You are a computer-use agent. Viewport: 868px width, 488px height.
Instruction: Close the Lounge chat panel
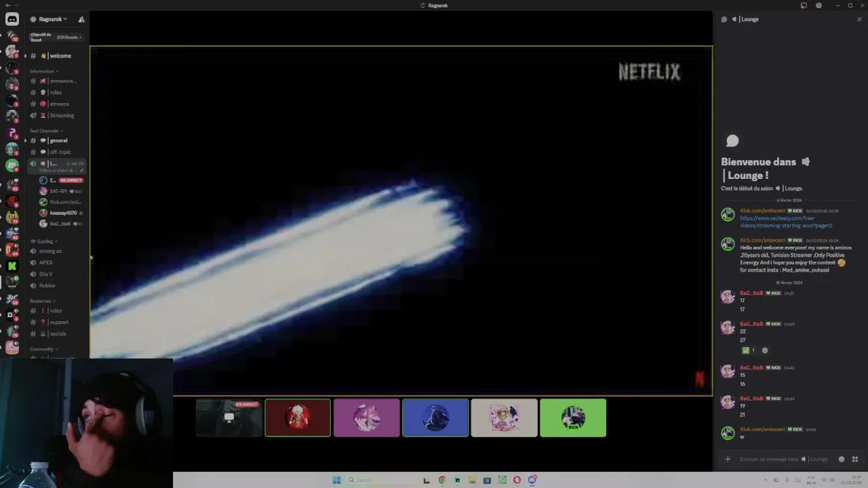point(859,19)
